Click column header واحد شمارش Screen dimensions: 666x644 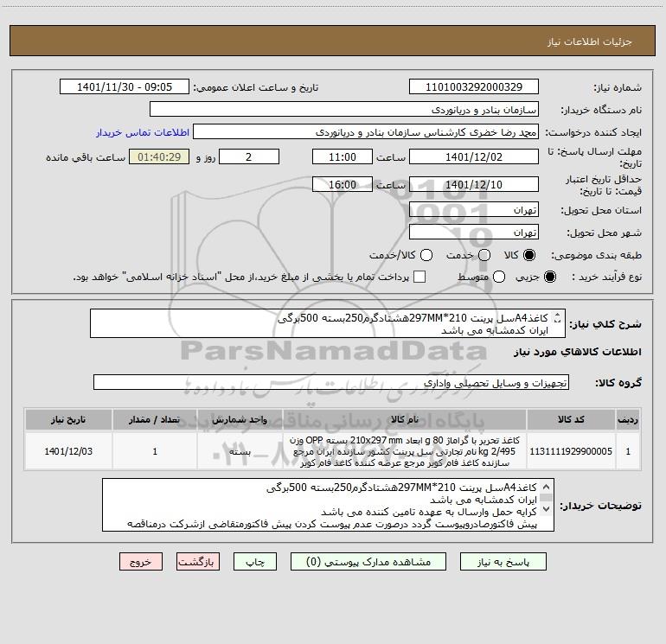point(240,419)
